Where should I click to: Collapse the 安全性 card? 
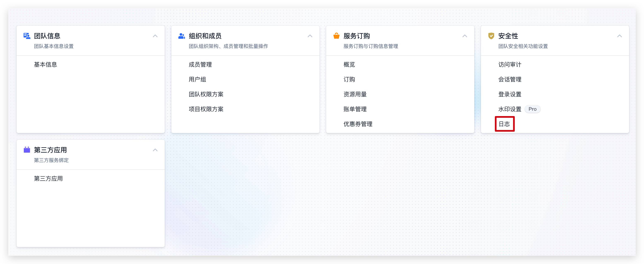619,36
